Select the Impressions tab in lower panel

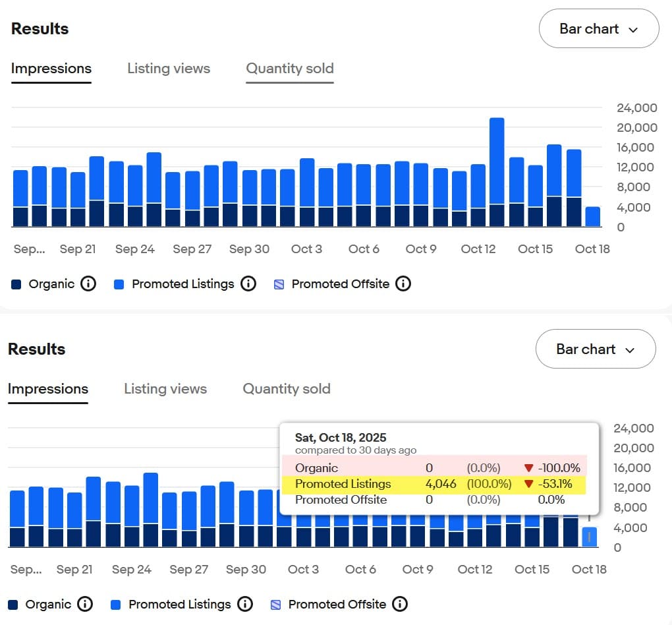click(x=48, y=389)
